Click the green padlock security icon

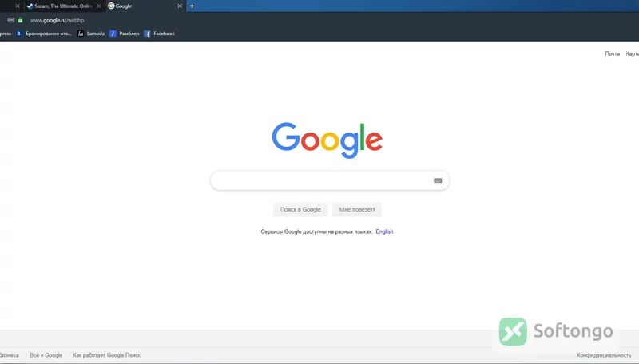click(21, 20)
